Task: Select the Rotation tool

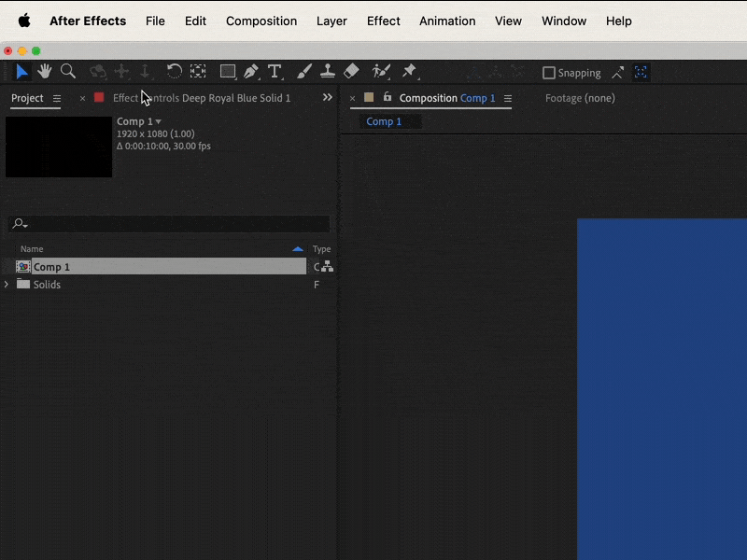Action: [175, 72]
